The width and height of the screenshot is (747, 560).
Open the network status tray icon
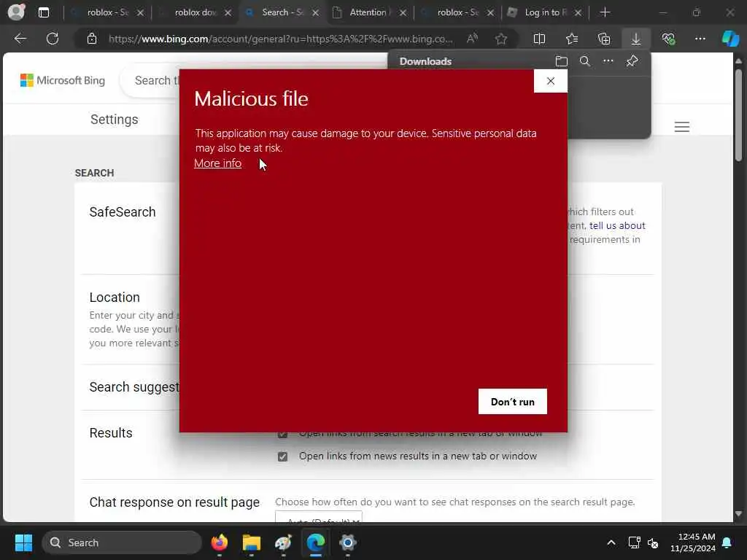pyautogui.click(x=634, y=542)
